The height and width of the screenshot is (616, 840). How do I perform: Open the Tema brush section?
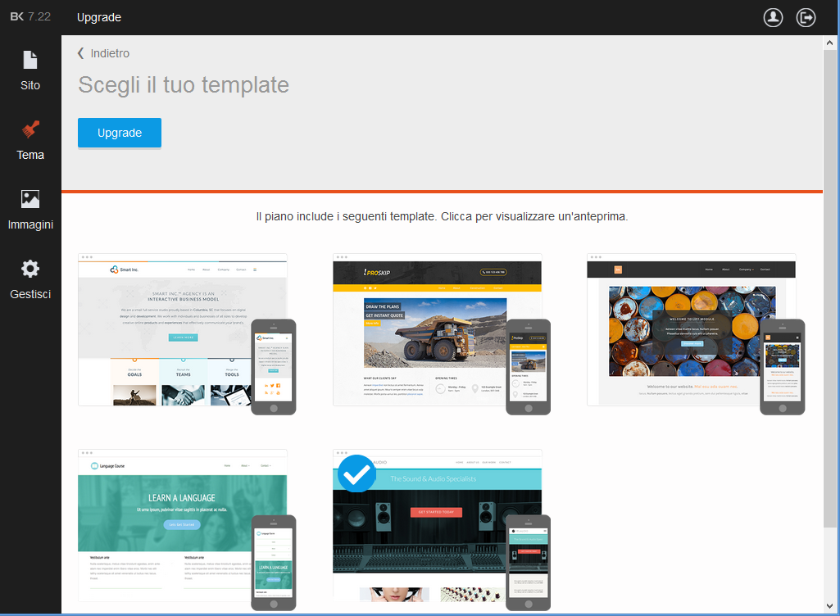pyautogui.click(x=30, y=140)
